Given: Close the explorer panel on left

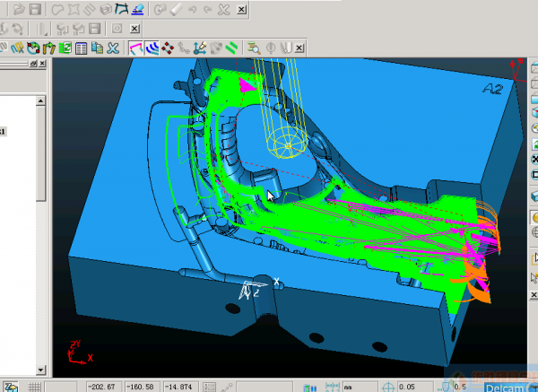Looking at the screenshot, I should point(42,65).
